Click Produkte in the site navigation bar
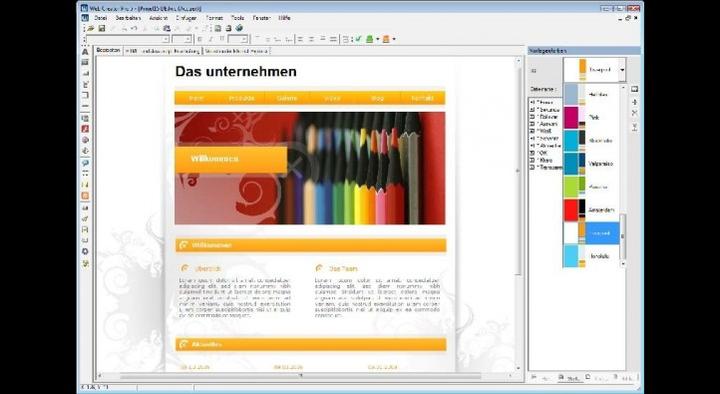720x394 pixels. 242,98
